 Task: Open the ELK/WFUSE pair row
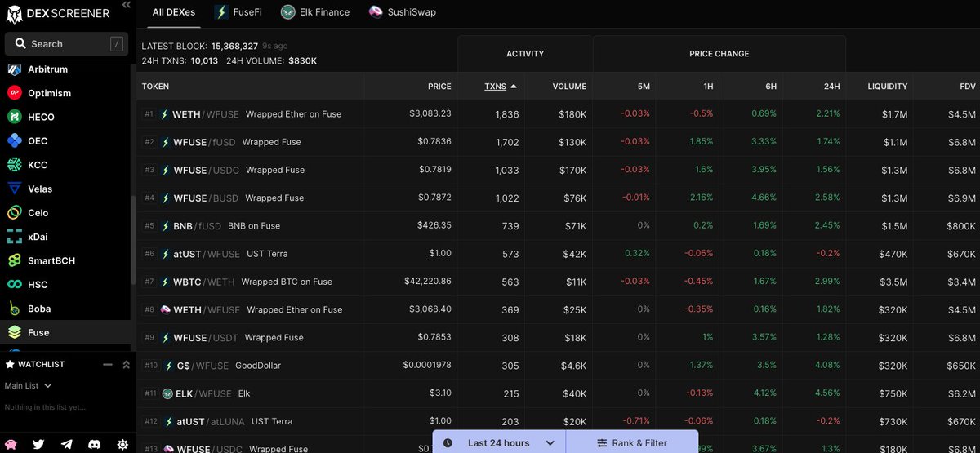pyautogui.click(x=558, y=393)
